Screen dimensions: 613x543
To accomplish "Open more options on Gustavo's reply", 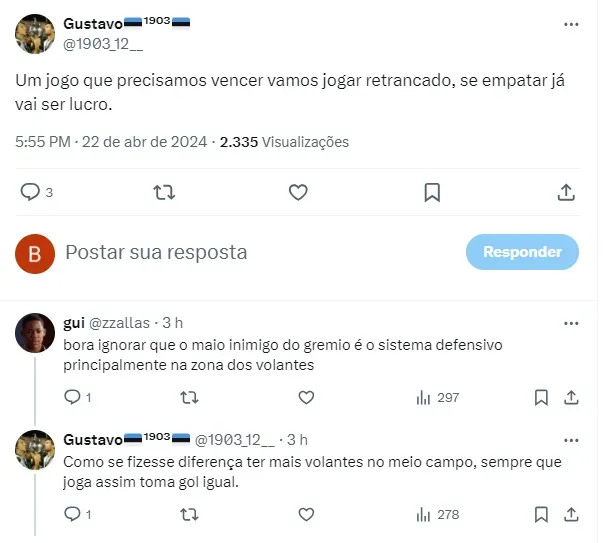I will (x=571, y=440).
